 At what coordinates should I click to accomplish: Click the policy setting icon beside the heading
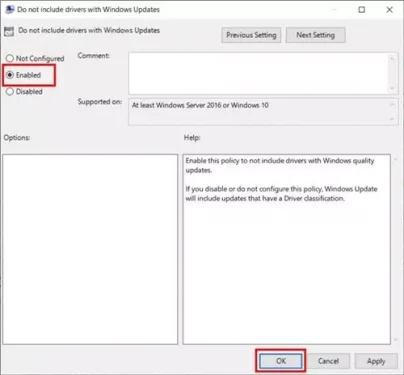9,31
